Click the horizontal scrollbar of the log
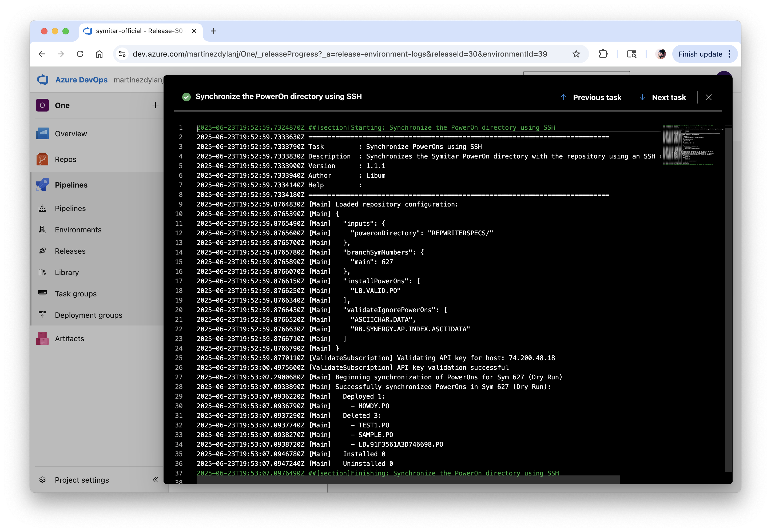 408,479
